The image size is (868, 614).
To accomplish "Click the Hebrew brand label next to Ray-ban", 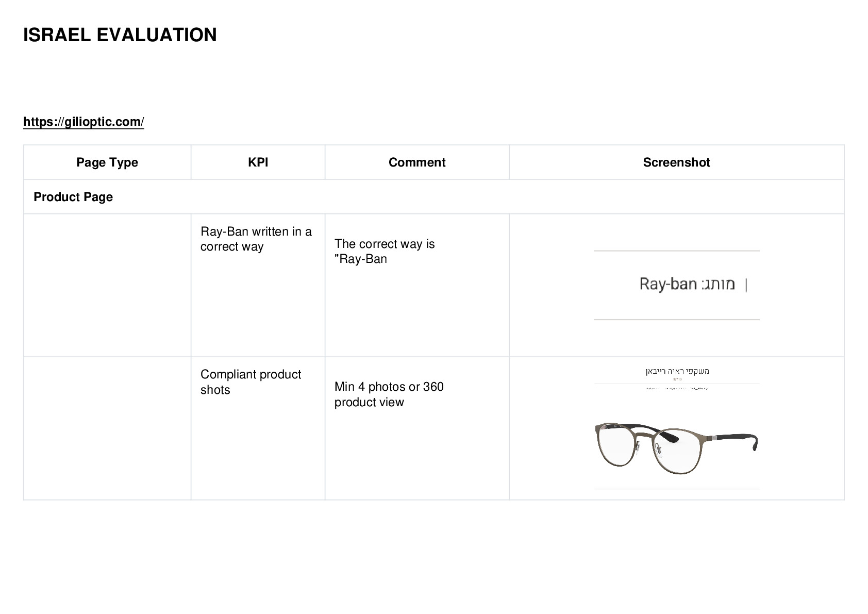I will click(717, 285).
